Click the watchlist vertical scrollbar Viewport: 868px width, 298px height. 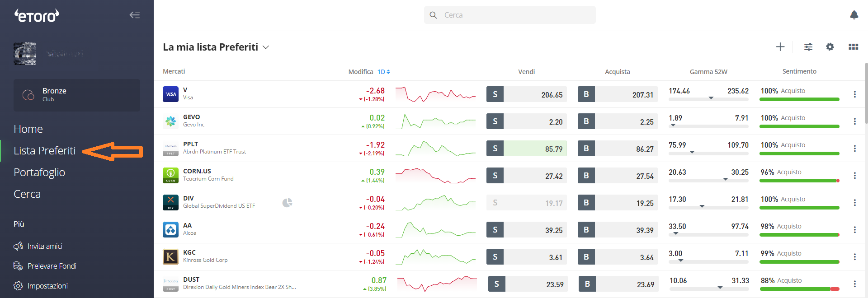click(866, 93)
